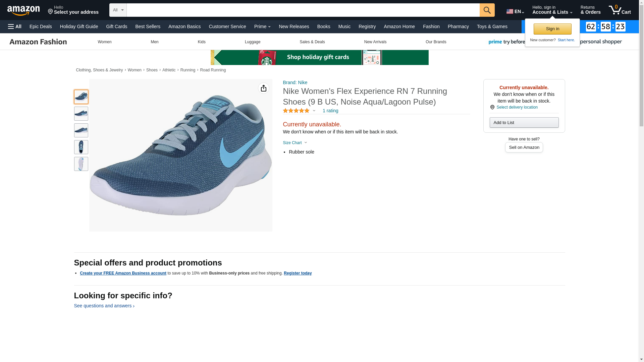
Task: Click the five-star rating icon
Action: 296,111
